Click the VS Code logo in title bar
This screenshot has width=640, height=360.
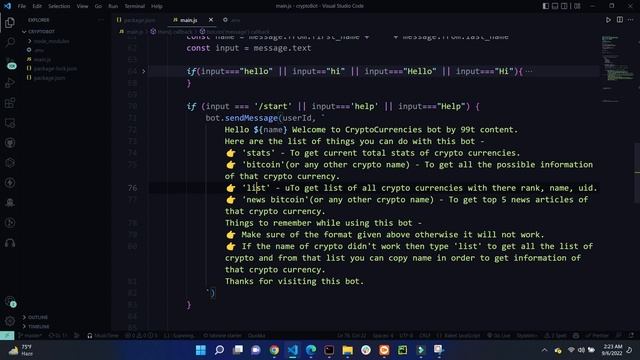coord(7,6)
